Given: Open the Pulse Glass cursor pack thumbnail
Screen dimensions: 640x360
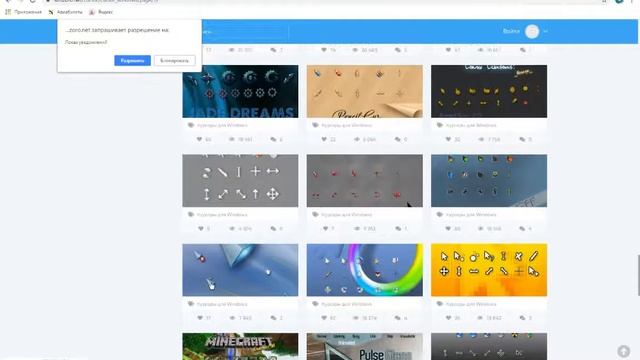Looking at the screenshot, I should pos(364,347).
